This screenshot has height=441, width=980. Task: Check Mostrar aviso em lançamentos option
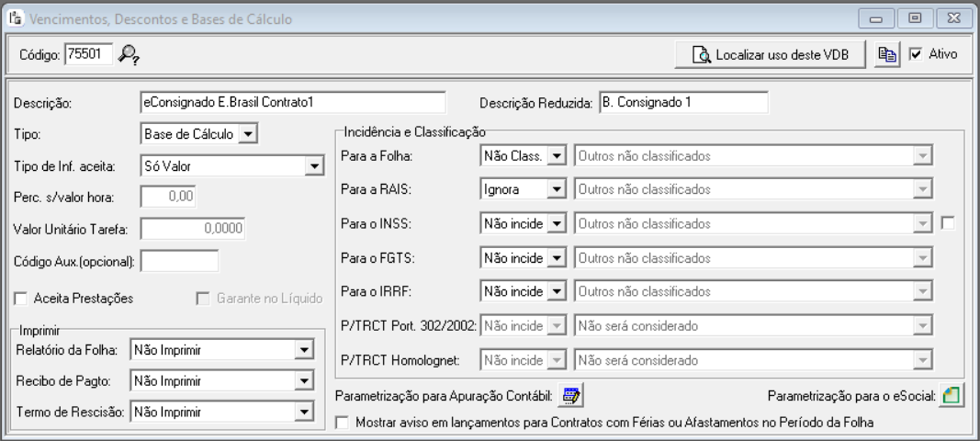click(344, 423)
